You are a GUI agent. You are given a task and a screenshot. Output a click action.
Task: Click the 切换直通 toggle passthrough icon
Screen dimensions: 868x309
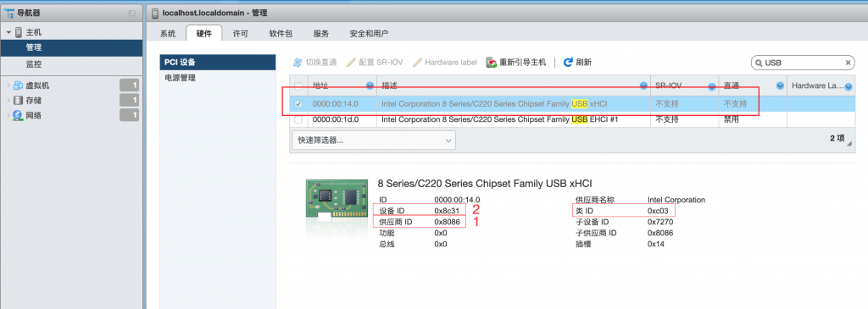click(x=298, y=63)
